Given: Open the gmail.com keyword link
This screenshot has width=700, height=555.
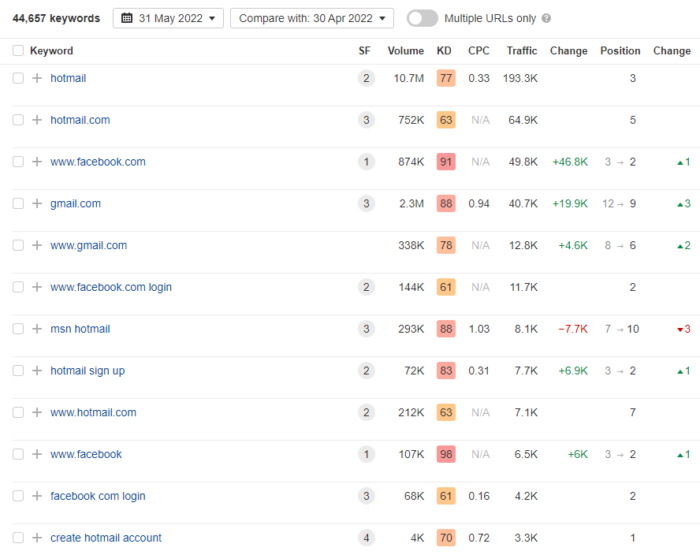Looking at the screenshot, I should pyautogui.click(x=75, y=204).
